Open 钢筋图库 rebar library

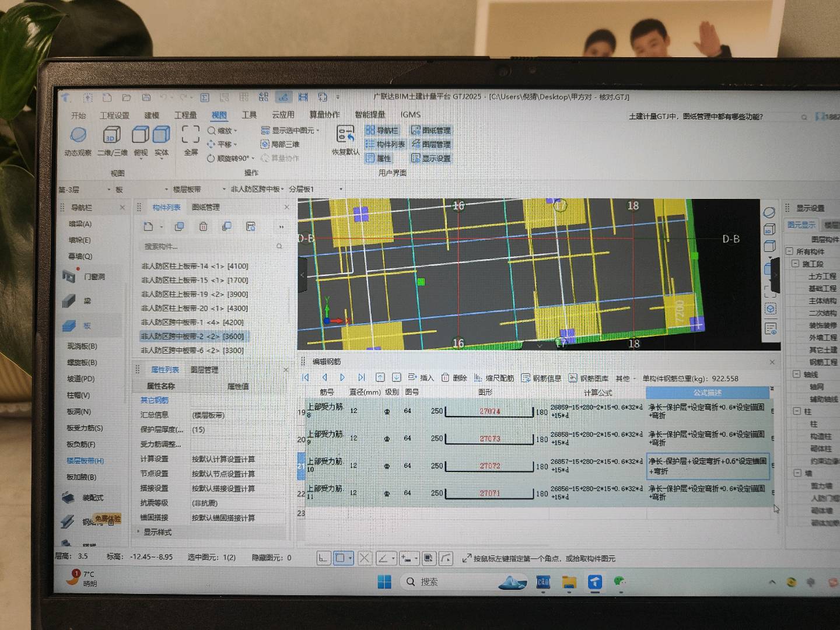click(589, 378)
